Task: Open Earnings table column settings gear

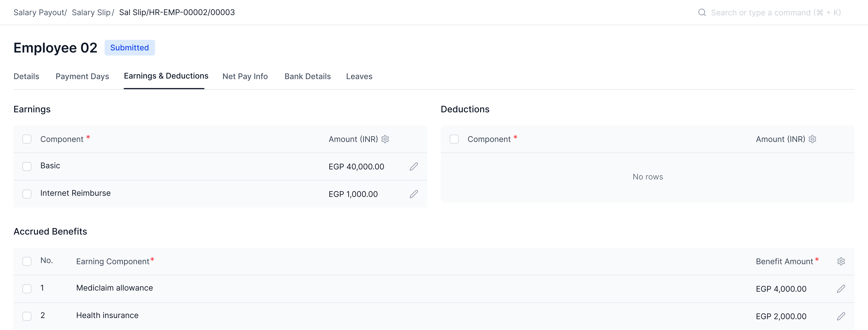Action: [385, 139]
